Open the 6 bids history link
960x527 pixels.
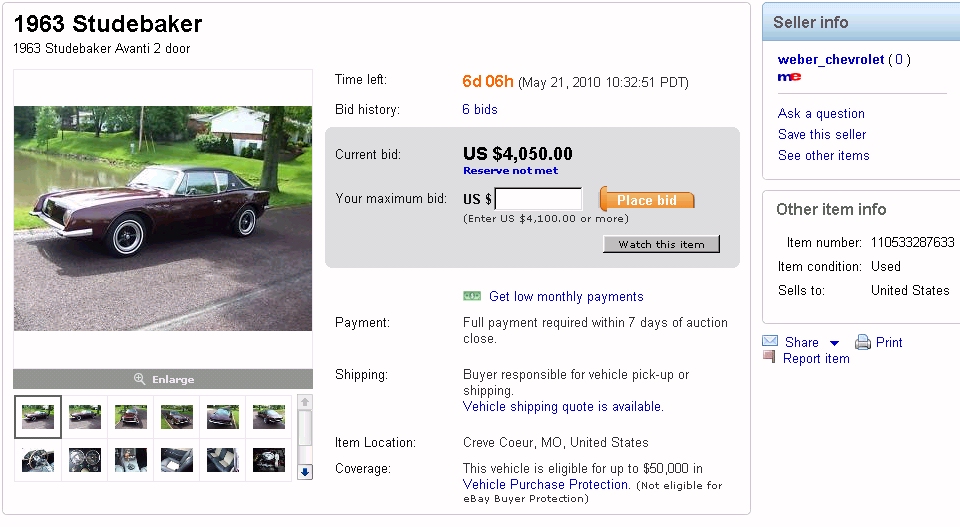(480, 110)
